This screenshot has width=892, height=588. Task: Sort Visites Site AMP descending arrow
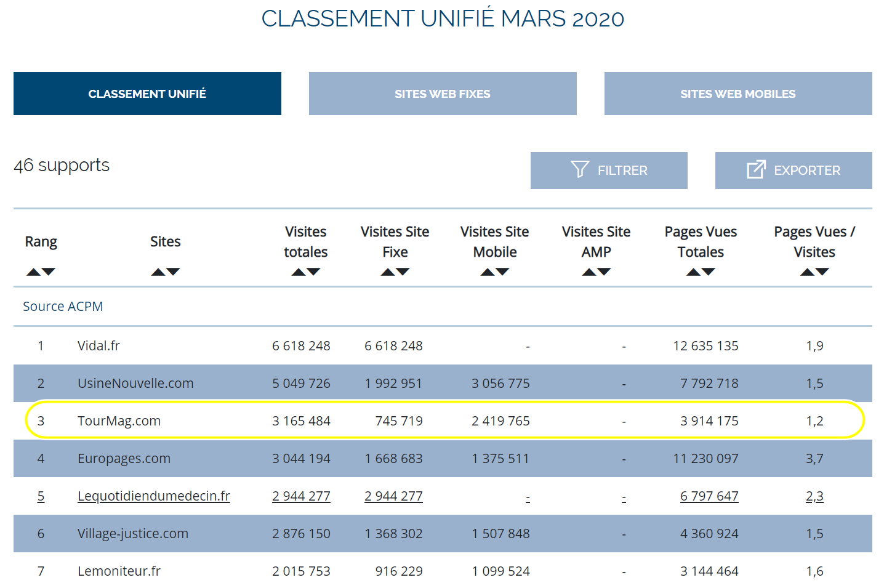(x=605, y=272)
